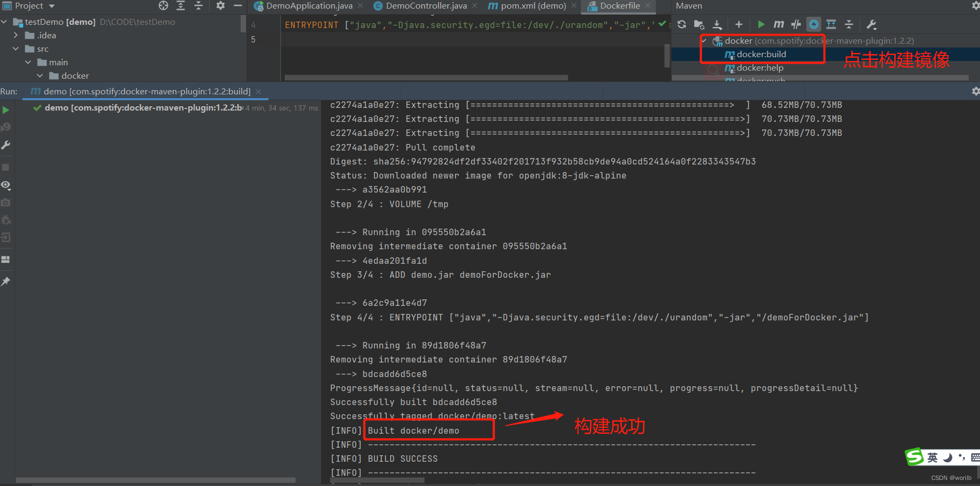Hide Project panel with minus icon
Screen dimensions: 980x486
tap(238, 6)
